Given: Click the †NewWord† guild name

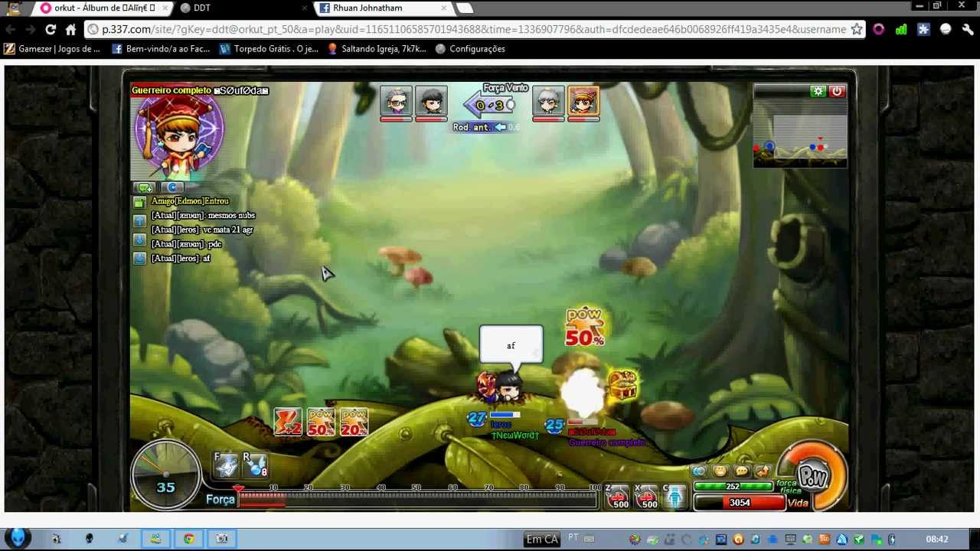Looking at the screenshot, I should point(515,435).
